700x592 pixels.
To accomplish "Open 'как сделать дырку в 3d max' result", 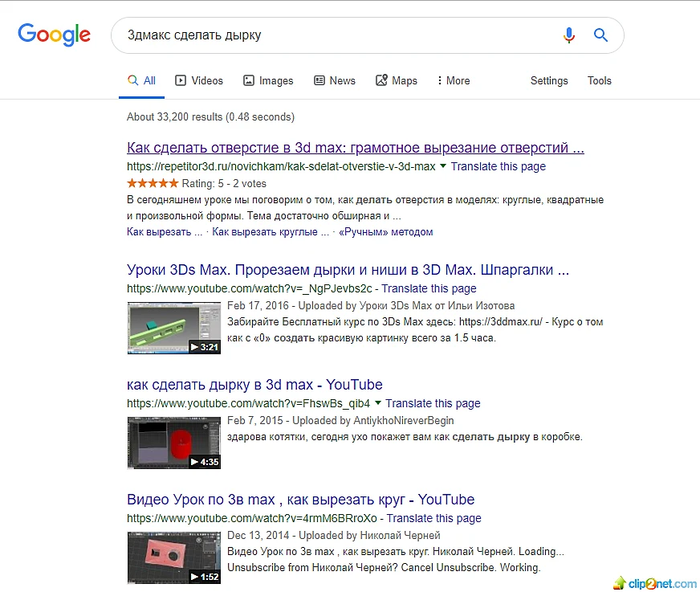I will point(254,385).
